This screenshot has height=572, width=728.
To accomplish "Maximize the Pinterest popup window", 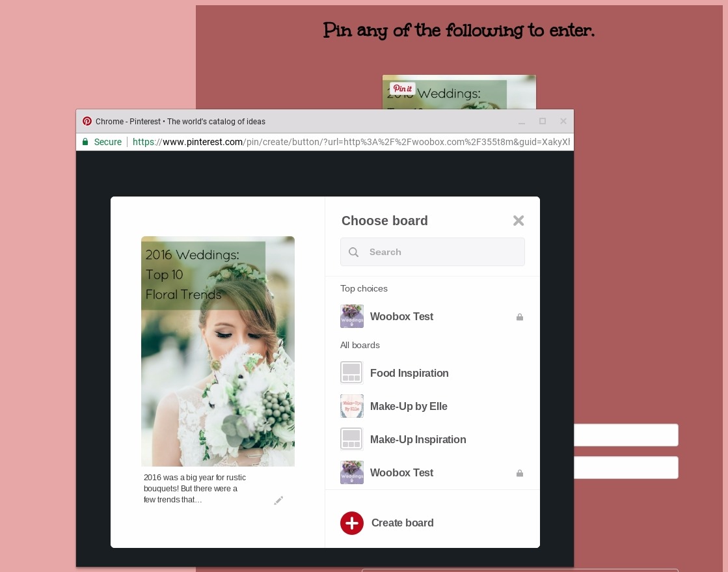I will click(543, 121).
